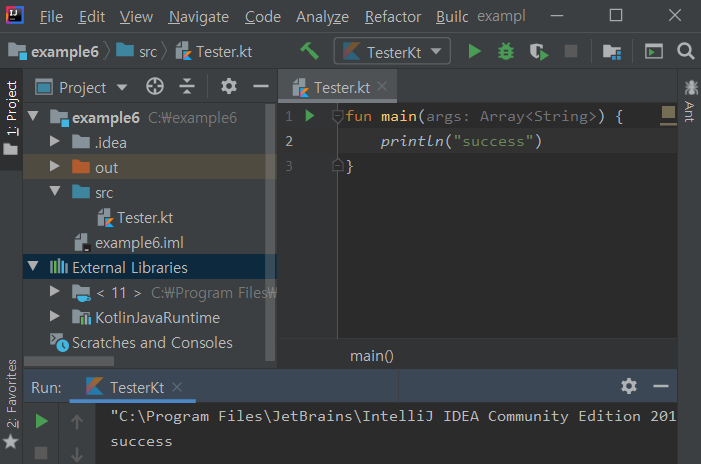The image size is (701, 464).
Task: Open the Code menu
Action: tap(263, 17)
